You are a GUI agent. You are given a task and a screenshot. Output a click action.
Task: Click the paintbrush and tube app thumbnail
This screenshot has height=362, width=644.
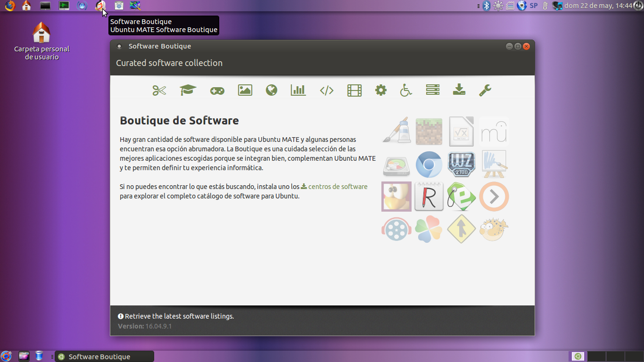396,131
